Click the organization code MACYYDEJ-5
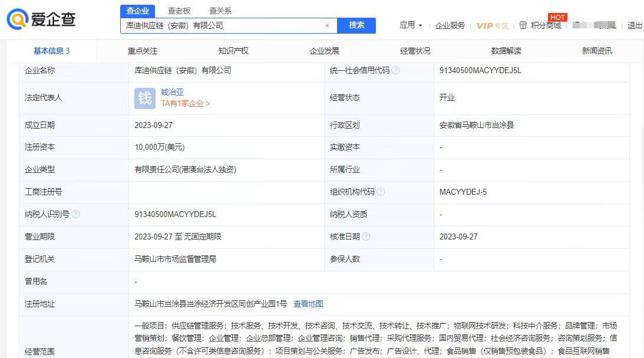The height and width of the screenshot is (358, 644). [463, 192]
